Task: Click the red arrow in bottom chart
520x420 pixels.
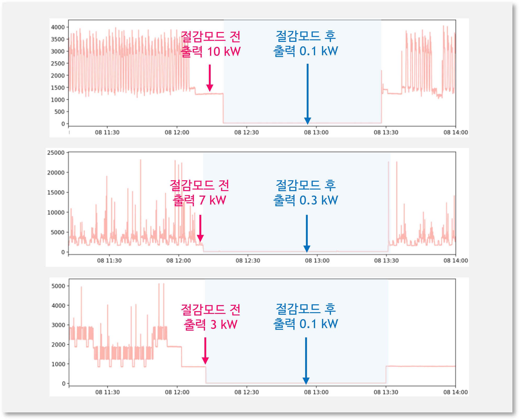Action: [205, 351]
